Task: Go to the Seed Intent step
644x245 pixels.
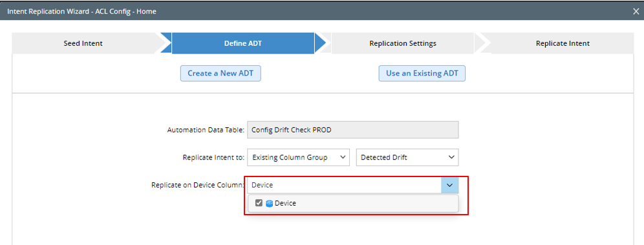Action: pos(83,43)
